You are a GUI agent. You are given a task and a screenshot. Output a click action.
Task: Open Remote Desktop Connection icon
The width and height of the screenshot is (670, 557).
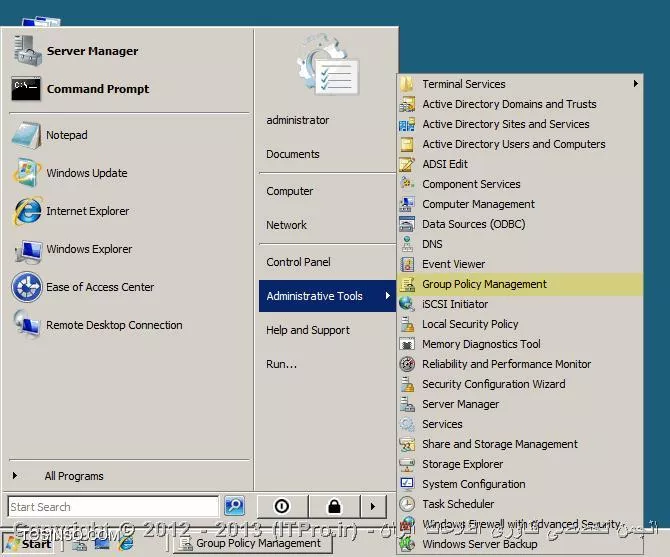coord(26,325)
